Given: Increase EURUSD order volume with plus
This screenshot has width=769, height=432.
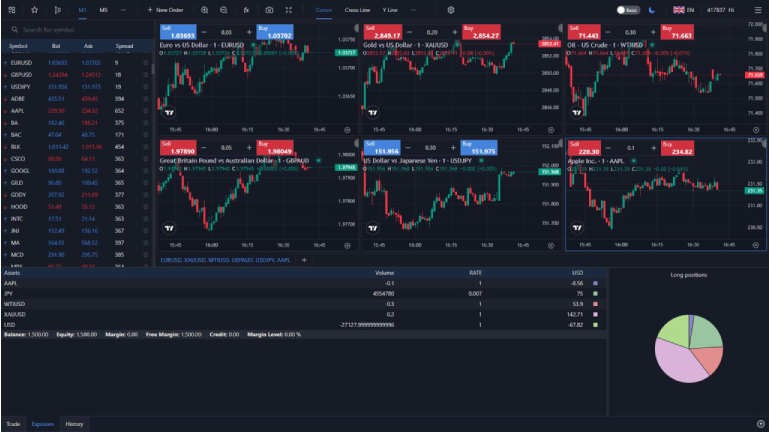Looking at the screenshot, I should (249, 32).
